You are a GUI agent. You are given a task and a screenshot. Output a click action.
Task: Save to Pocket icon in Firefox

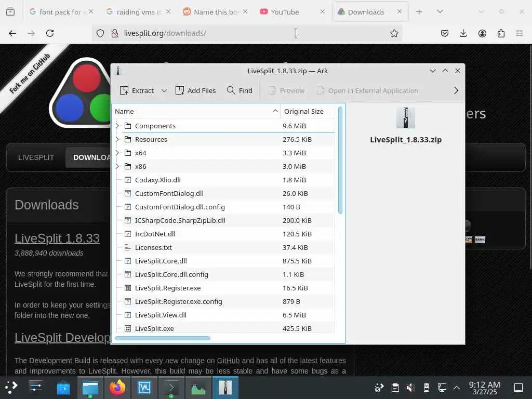click(x=445, y=33)
